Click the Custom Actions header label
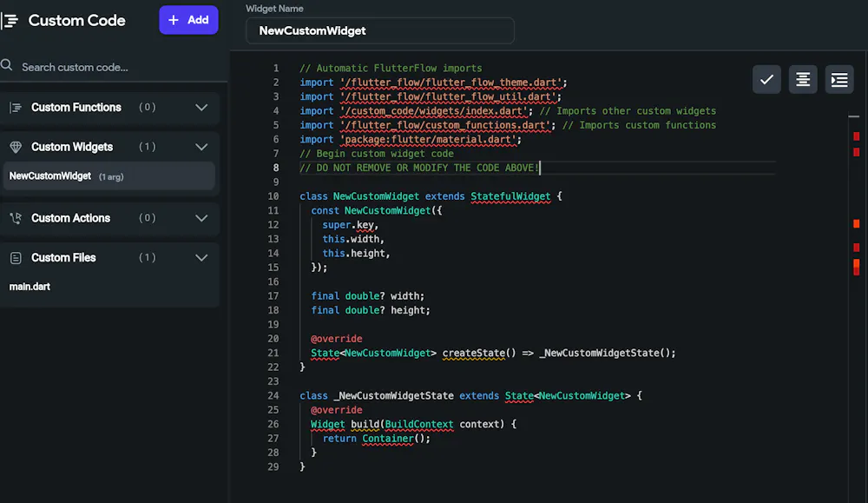The width and height of the screenshot is (868, 503). [x=70, y=218]
